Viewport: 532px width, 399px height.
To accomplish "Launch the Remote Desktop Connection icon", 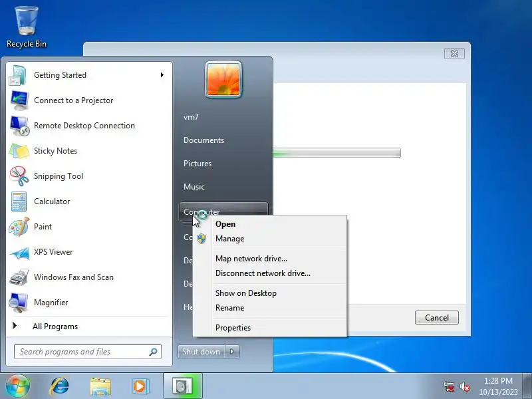I will click(x=19, y=126).
